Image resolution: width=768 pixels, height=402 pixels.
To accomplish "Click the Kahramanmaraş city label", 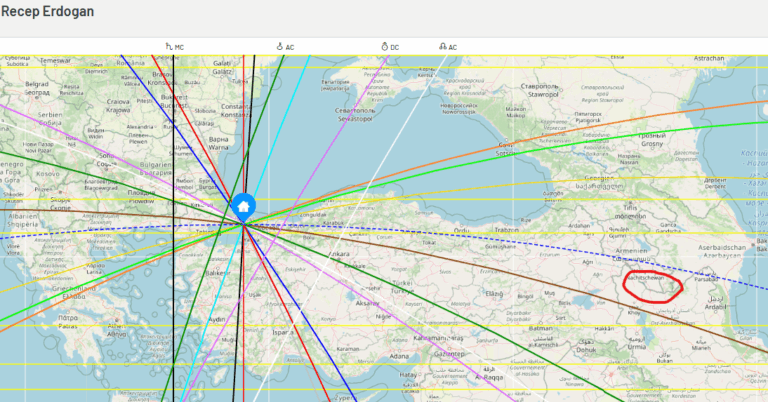I will point(439,338).
